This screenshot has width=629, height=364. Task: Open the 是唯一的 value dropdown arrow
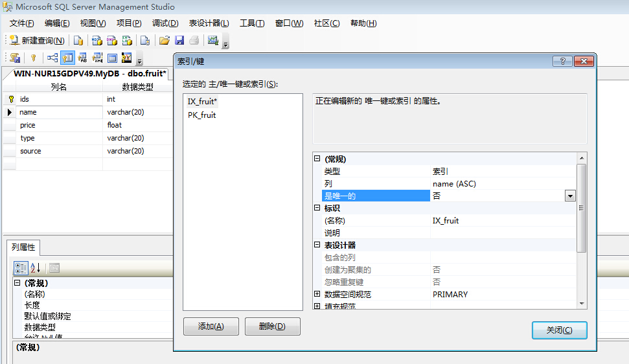[x=570, y=196]
